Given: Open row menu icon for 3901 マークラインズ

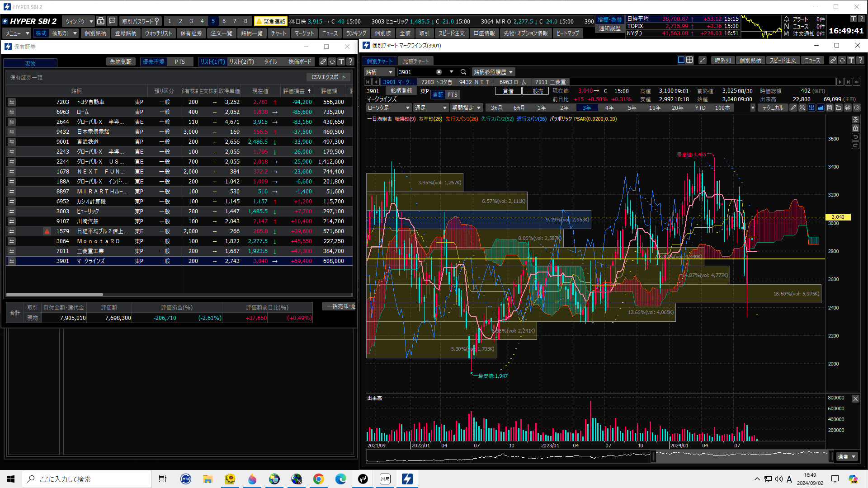Looking at the screenshot, I should [x=12, y=261].
